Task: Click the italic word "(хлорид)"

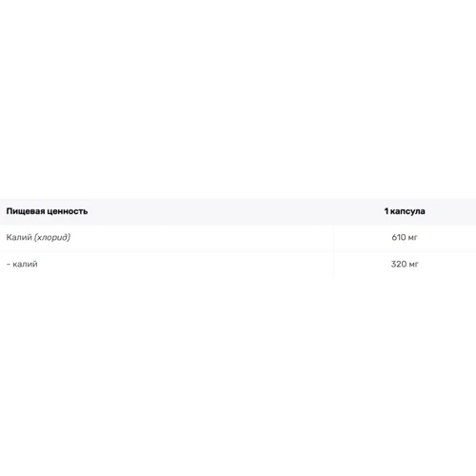Action: (52, 237)
